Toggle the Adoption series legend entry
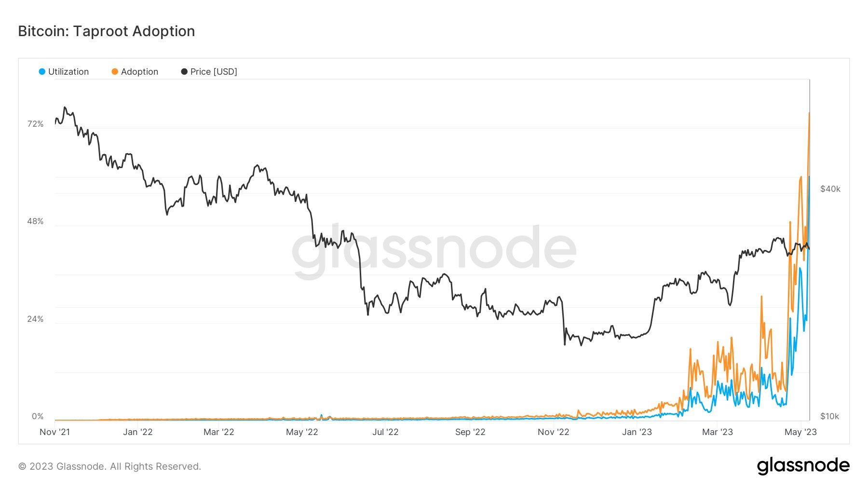Screen dimensions: 868x488 (x=135, y=72)
